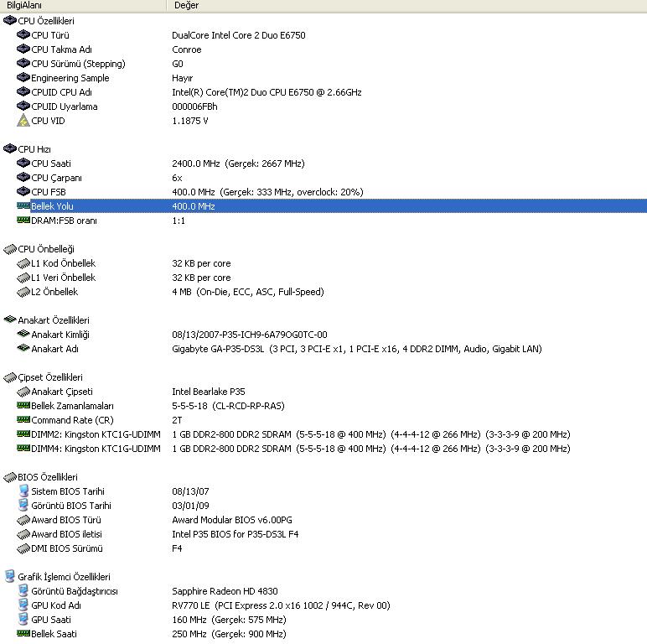Image resolution: width=647 pixels, height=644 pixels.
Task: Select the 000006FBh value
Action: 194,106
